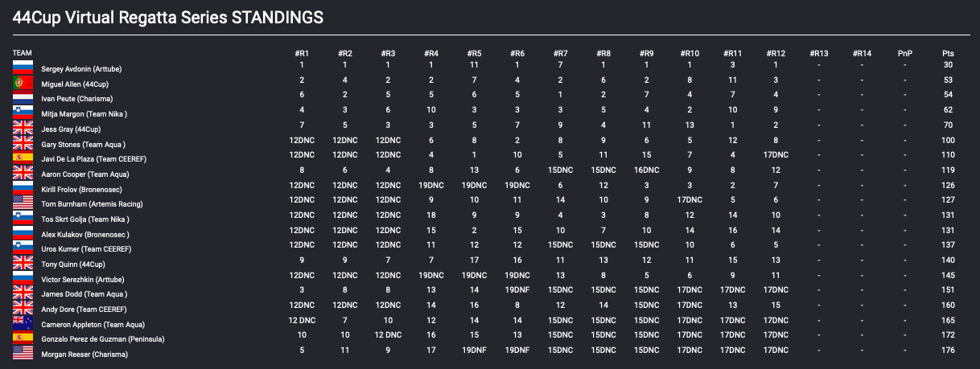This screenshot has width=980, height=369.
Task: Click the #R14 column header
Action: click(x=862, y=53)
